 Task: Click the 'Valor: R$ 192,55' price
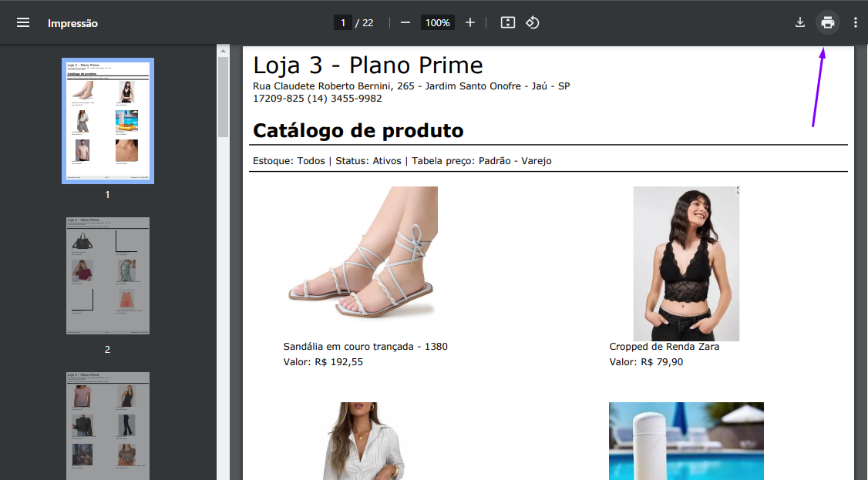coord(323,362)
